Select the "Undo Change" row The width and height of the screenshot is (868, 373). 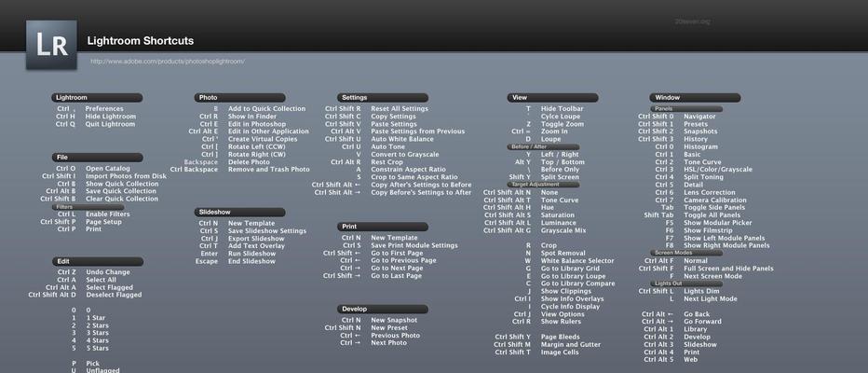(x=93, y=272)
